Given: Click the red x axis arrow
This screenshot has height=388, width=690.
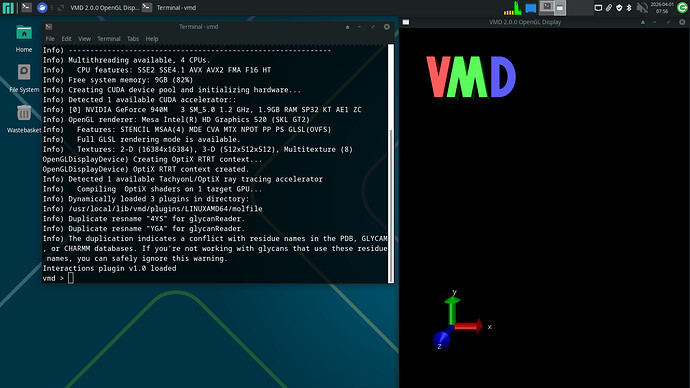Looking at the screenshot, I should click(x=468, y=326).
